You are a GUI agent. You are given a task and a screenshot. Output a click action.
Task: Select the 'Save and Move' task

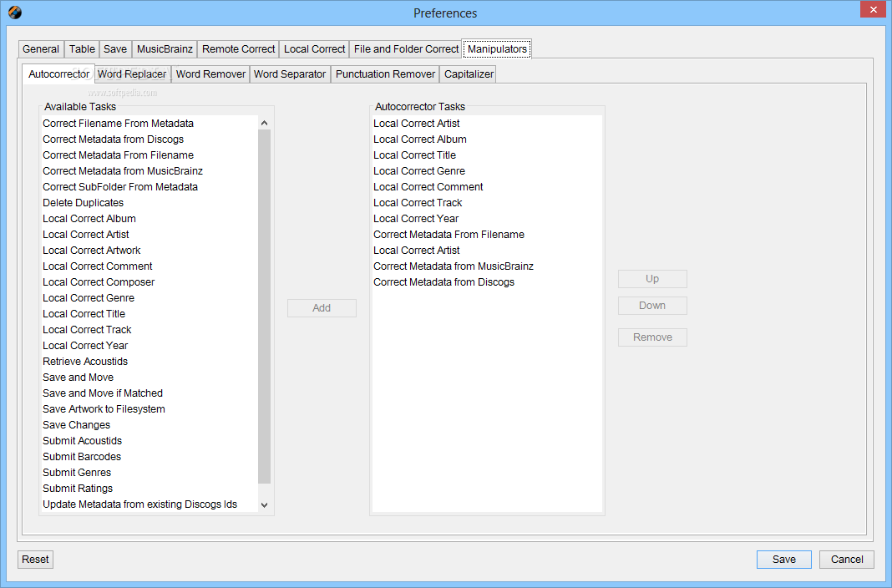150,378
